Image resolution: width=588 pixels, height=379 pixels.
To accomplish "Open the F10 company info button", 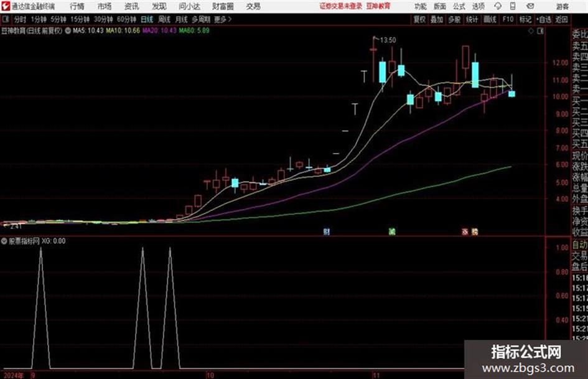I will click(508, 19).
